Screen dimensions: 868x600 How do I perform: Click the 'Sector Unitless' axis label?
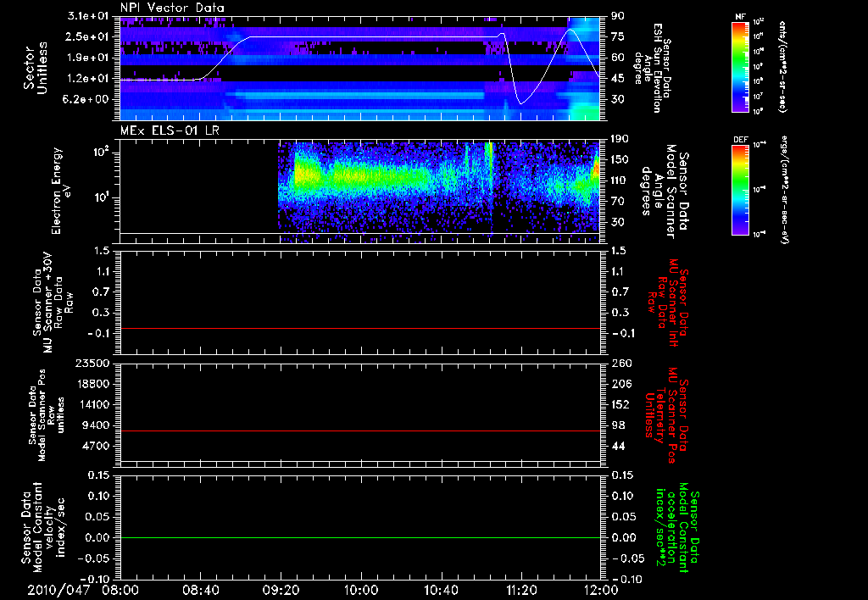(x=36, y=68)
